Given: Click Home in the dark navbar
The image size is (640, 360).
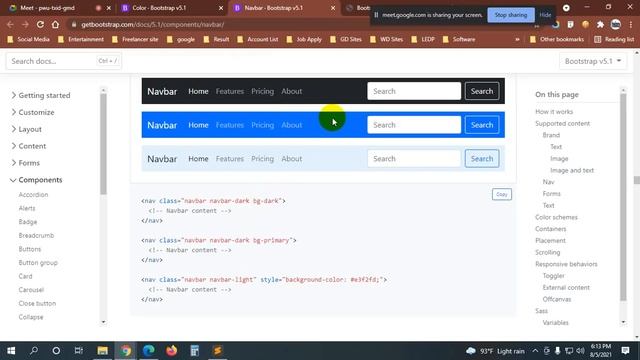Looking at the screenshot, I should [x=198, y=91].
